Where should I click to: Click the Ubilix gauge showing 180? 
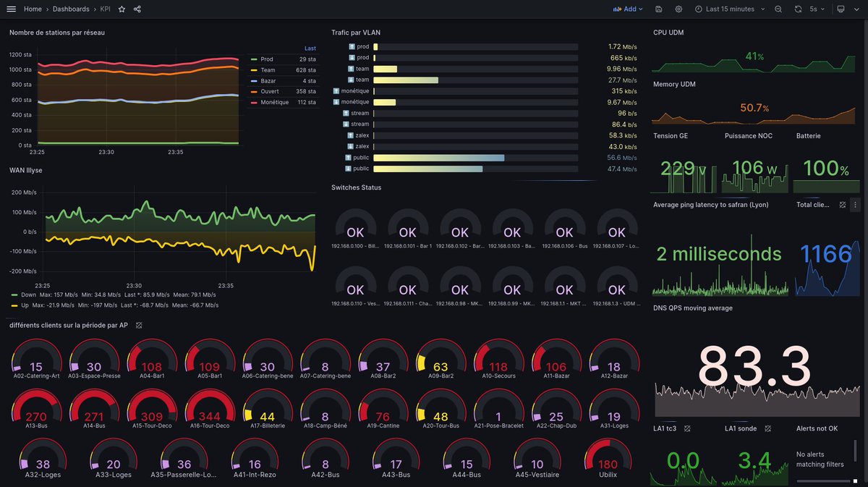608,458
